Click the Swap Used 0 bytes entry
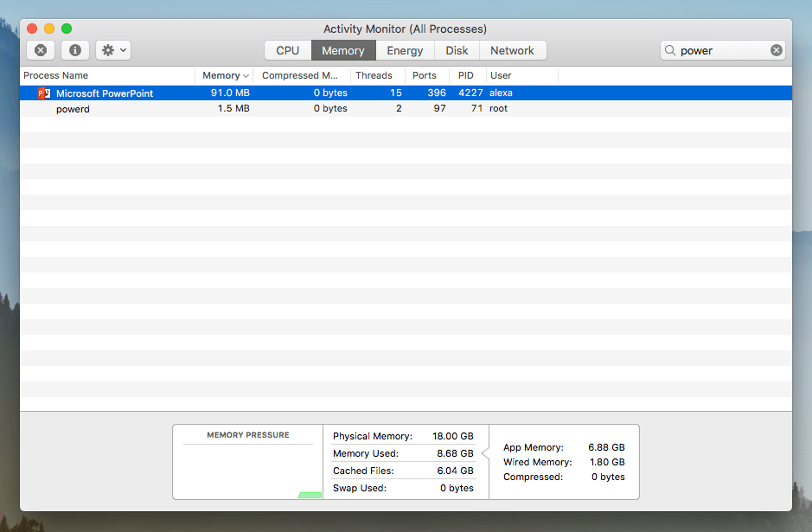Screen dimensions: 812x532 tap(403, 488)
